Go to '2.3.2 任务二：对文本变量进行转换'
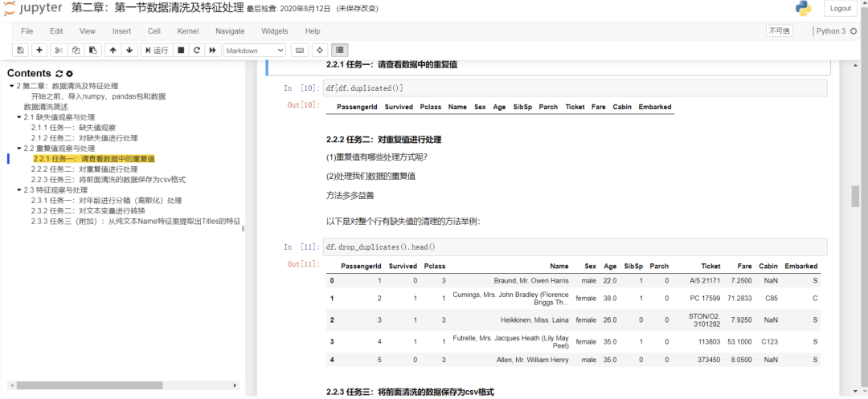This screenshot has width=868, height=399. coord(88,211)
